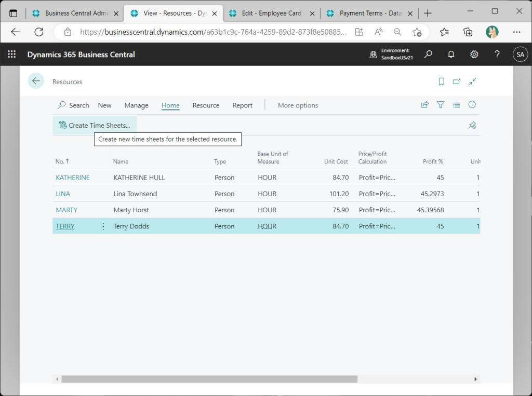Open browser collections icon
532x396 pixels.
pos(468,32)
